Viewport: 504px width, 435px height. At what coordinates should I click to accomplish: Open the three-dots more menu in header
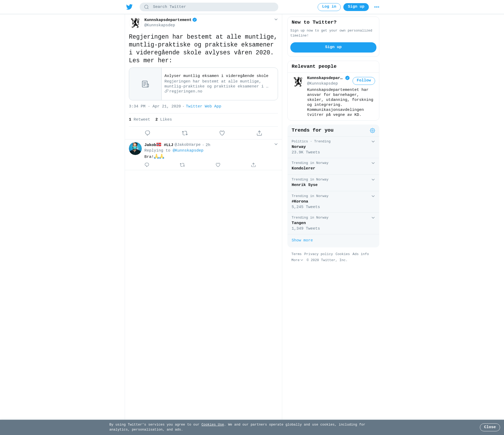(x=377, y=7)
